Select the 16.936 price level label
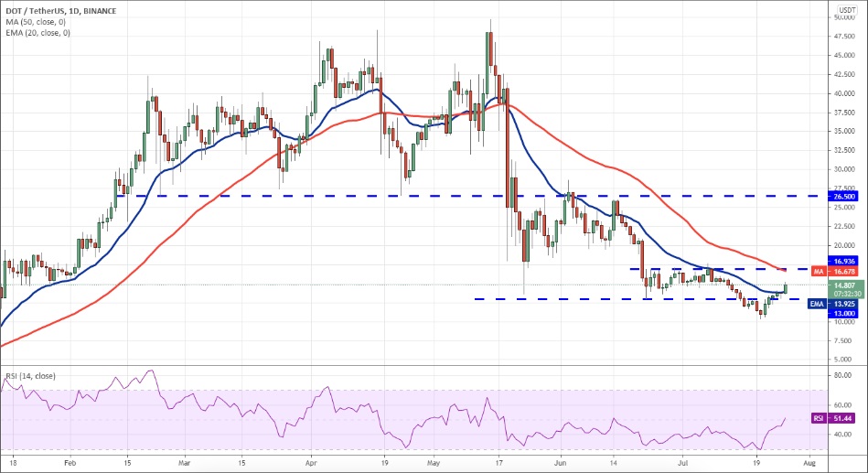Image resolution: width=868 pixels, height=473 pixels. tap(843, 261)
